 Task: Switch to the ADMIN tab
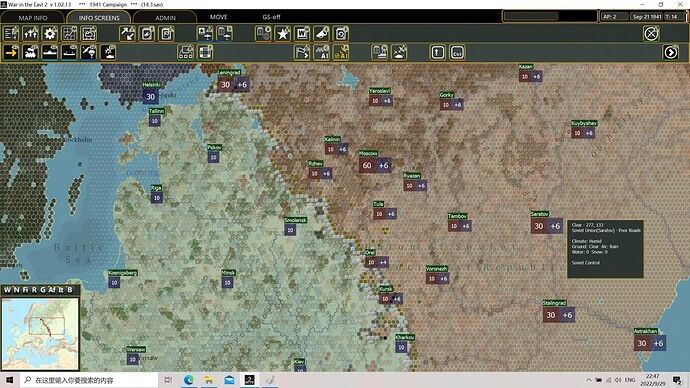(165, 18)
